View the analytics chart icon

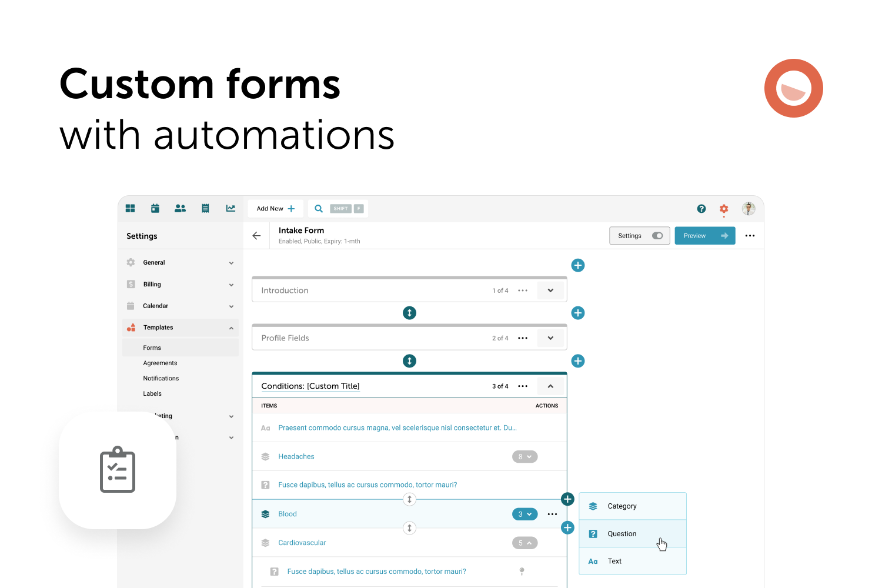tap(230, 208)
